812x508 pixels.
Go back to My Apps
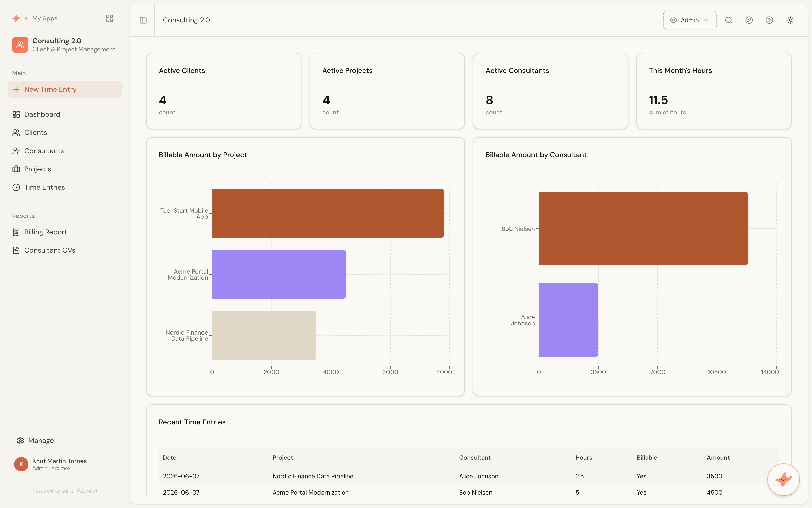click(41, 18)
